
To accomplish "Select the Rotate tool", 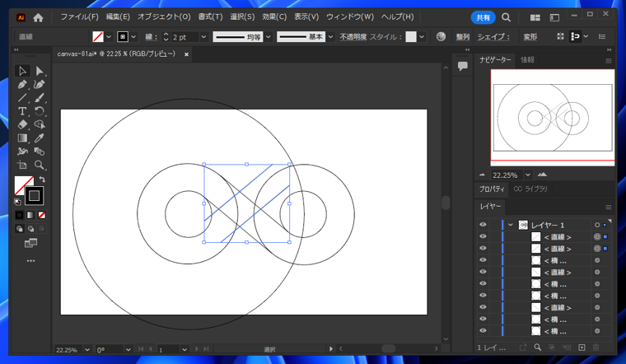I will [40, 111].
